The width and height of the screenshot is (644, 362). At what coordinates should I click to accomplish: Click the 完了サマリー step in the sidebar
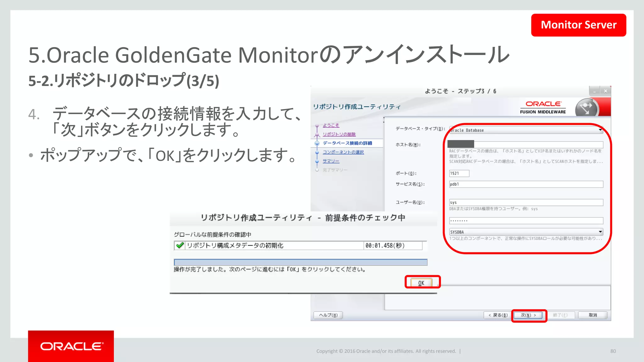[335, 170]
